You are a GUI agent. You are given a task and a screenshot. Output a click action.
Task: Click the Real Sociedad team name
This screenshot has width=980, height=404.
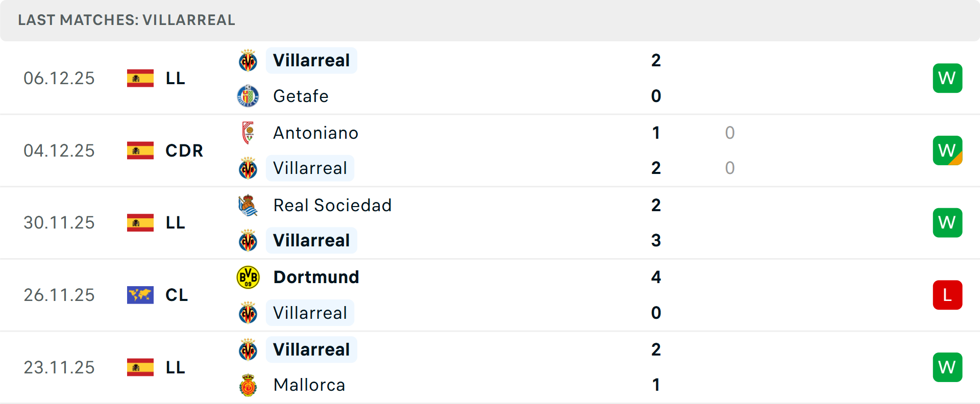[332, 205]
